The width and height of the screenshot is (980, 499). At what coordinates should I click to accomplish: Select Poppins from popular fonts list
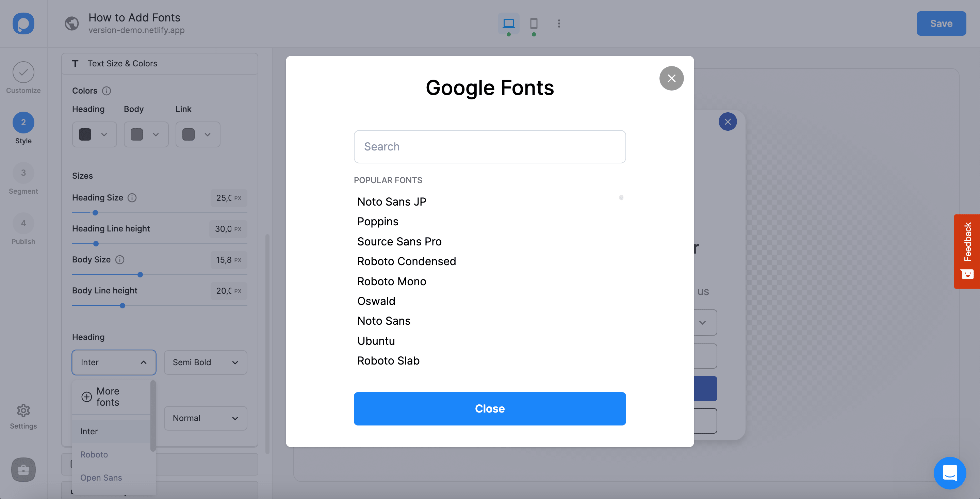(378, 222)
